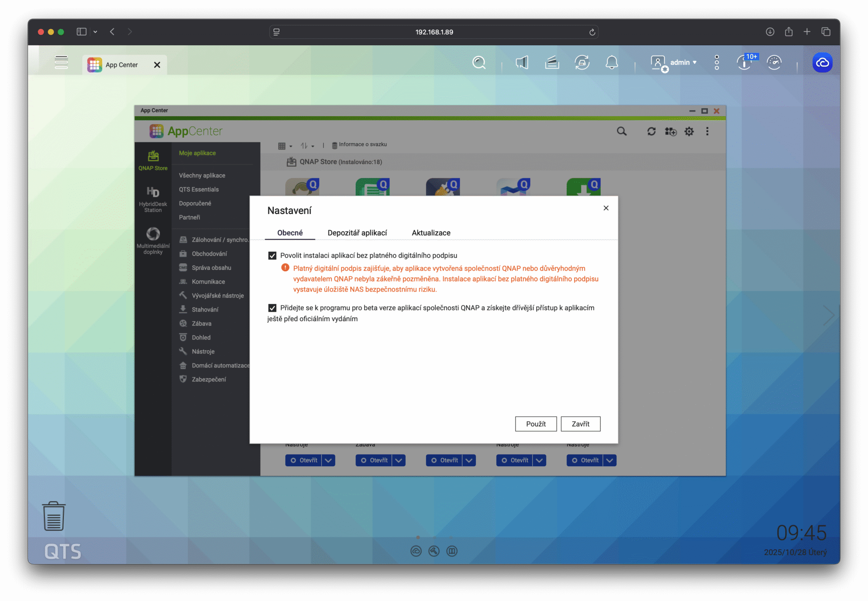Select the Zabezpečení category in the sidebar
The image size is (868, 601).
tap(209, 379)
